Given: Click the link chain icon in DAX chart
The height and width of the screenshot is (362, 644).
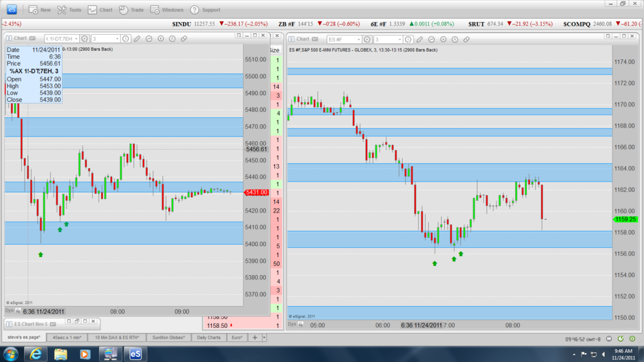Looking at the screenshot, I should (x=184, y=39).
